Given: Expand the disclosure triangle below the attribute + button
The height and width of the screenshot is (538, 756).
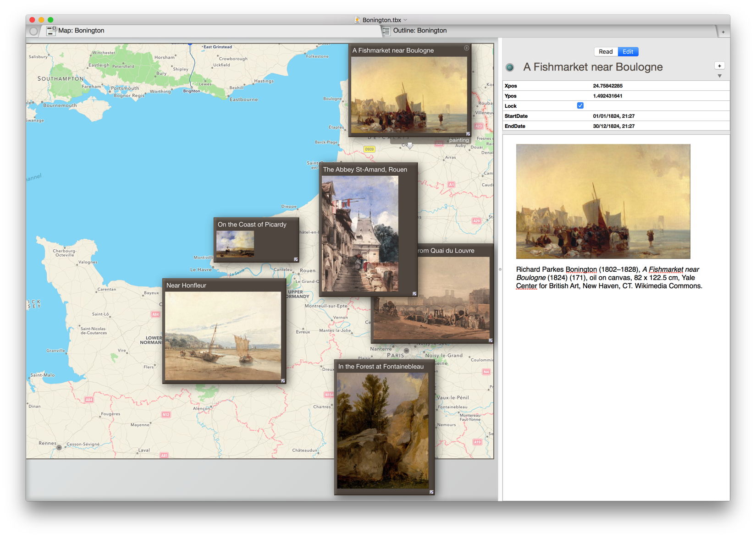Looking at the screenshot, I should coord(720,76).
